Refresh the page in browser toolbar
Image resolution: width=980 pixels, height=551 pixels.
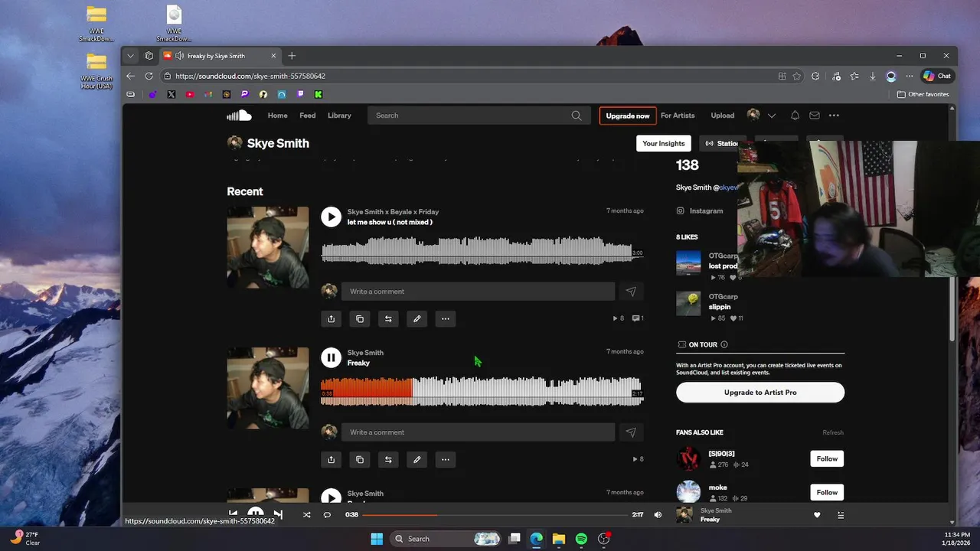tap(149, 76)
